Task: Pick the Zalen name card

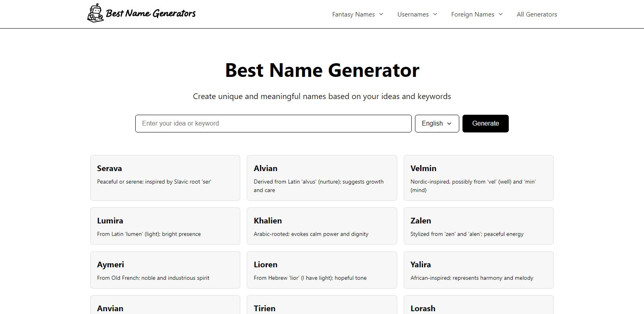Action: click(479, 226)
